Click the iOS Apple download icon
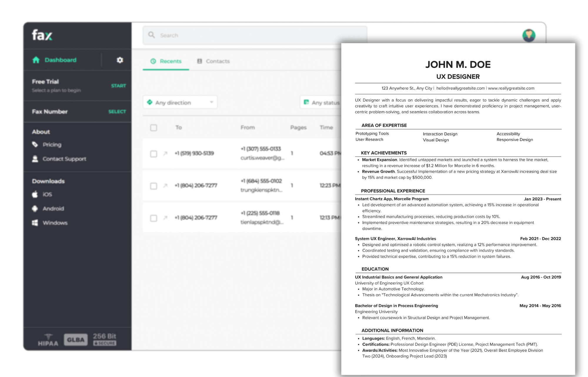This screenshot has width=588, height=377. tap(35, 194)
